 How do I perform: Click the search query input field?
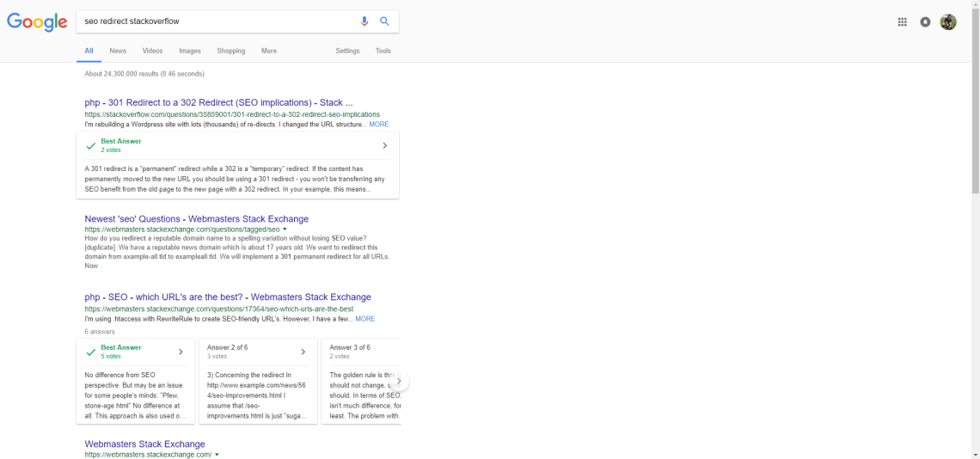(x=218, y=21)
